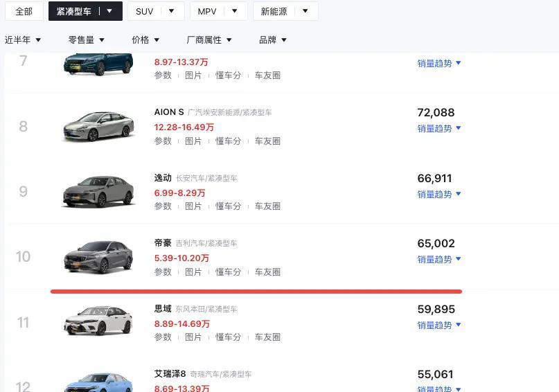Open the 逸动 car image
This screenshot has height=392, width=559.
(x=98, y=191)
